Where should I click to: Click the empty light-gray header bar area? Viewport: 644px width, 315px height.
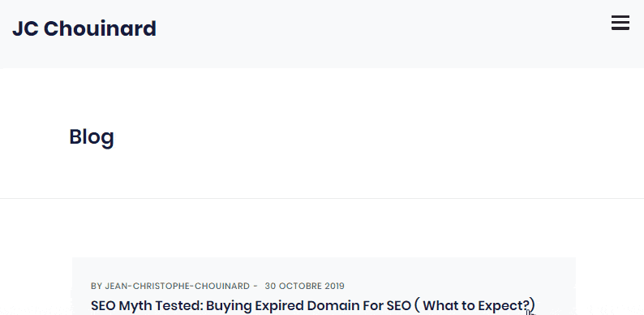point(370,33)
